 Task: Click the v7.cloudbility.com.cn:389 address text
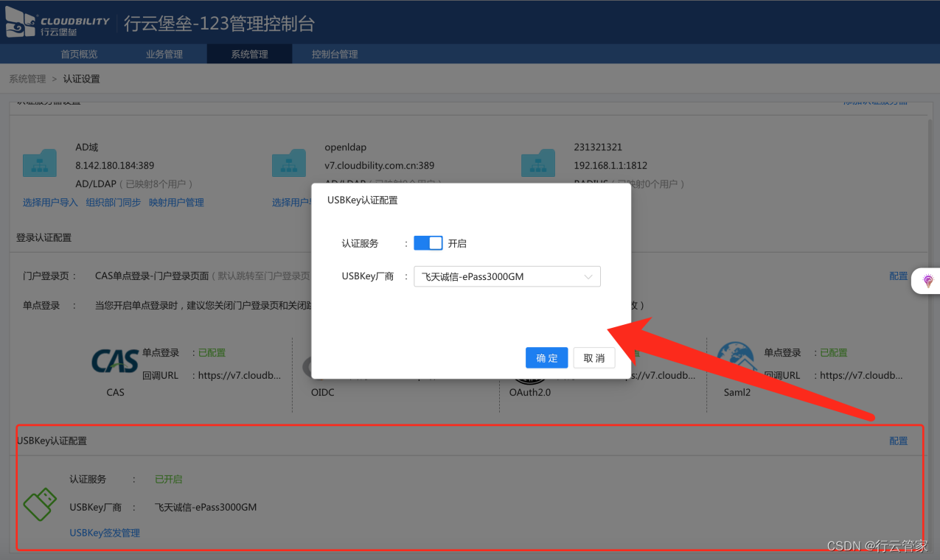380,165
